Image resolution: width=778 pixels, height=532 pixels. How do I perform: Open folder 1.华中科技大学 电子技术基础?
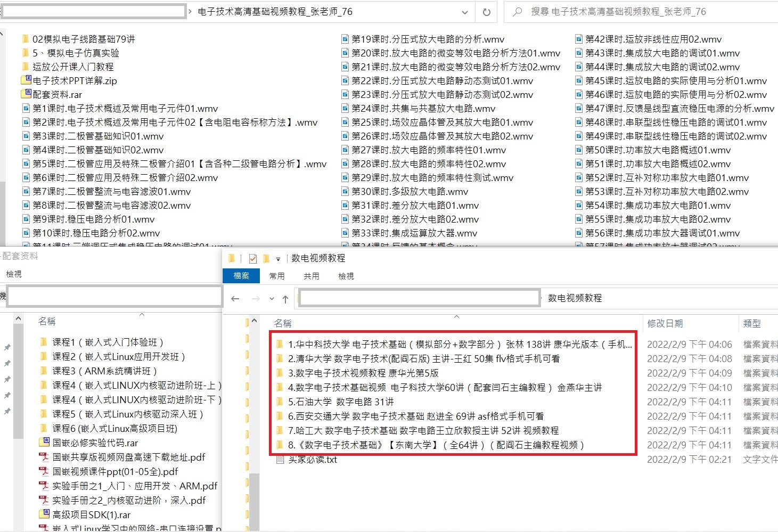pyautogui.click(x=454, y=344)
